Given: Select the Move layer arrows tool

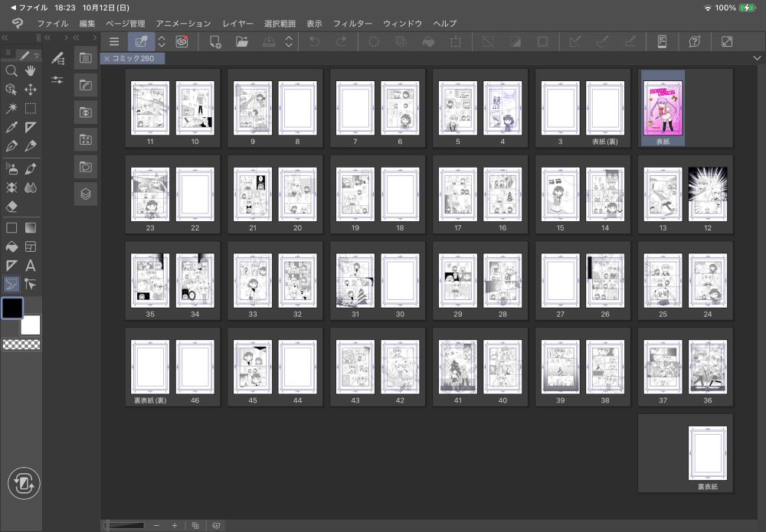Looking at the screenshot, I should (31, 90).
